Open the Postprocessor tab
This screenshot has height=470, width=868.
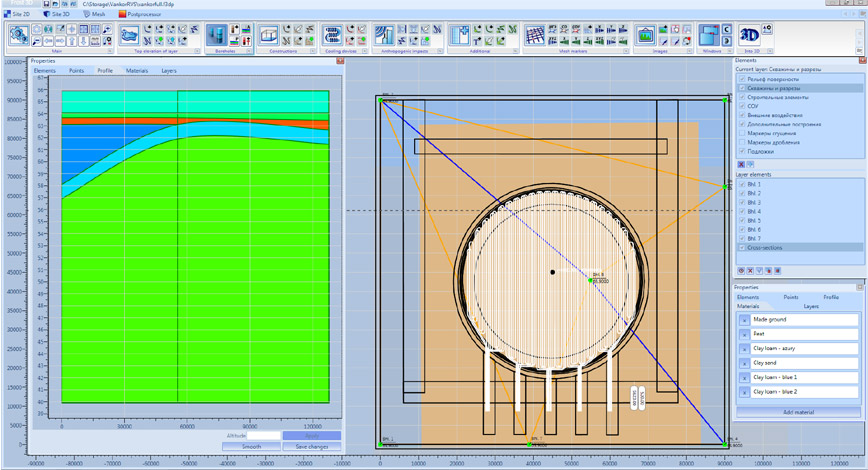[x=140, y=14]
